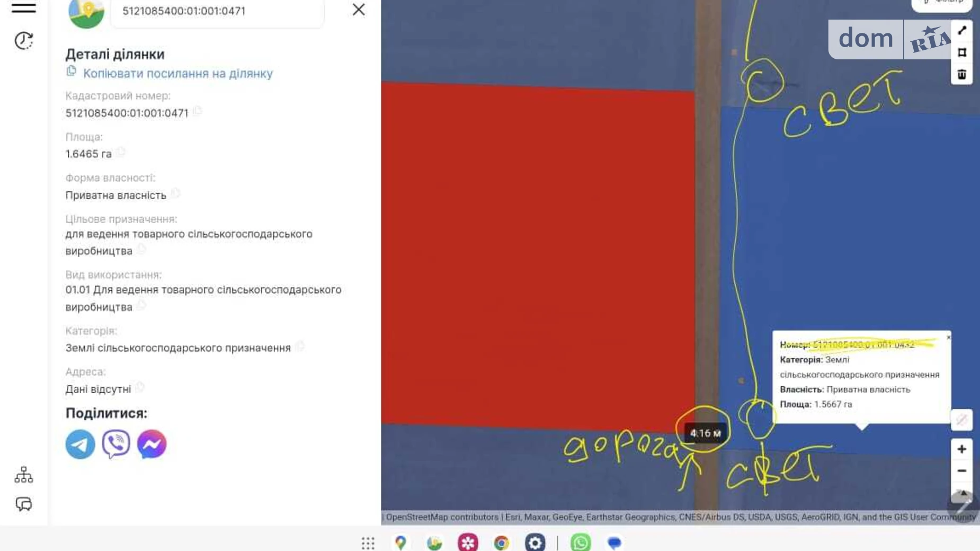Open the history clock icon
Screen dimensions: 980x551
click(x=24, y=41)
